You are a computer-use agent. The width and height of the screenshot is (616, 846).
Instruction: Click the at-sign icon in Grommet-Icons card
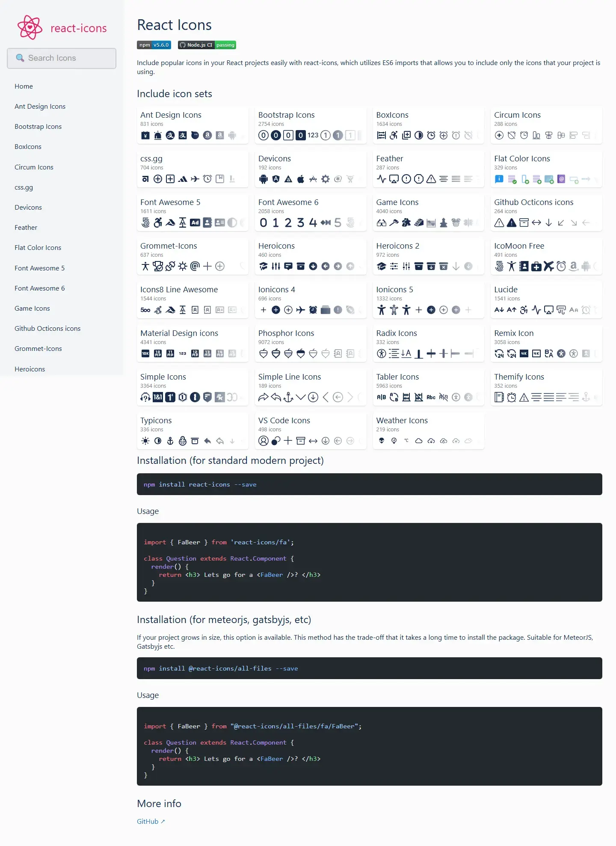click(x=195, y=266)
